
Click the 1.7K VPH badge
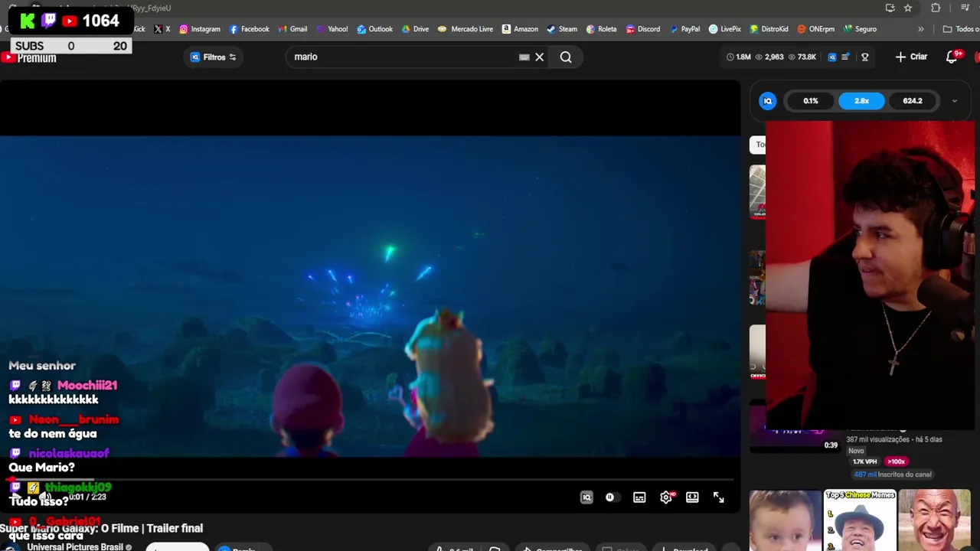[x=865, y=461]
